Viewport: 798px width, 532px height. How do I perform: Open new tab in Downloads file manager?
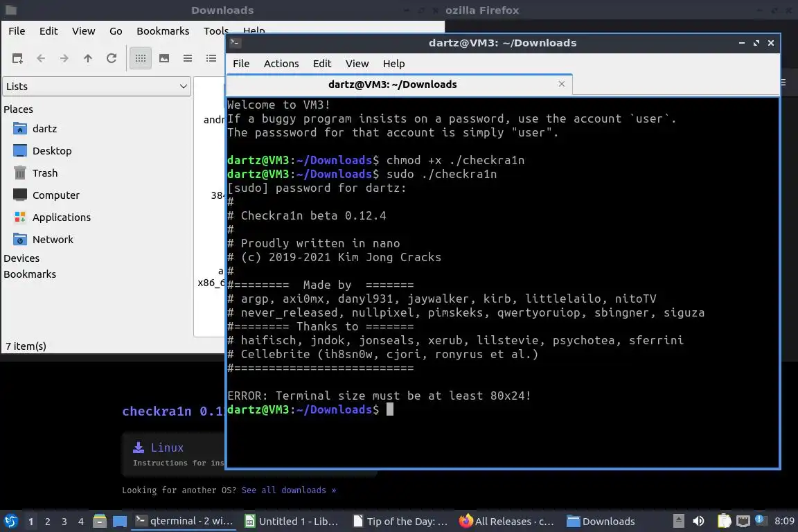coord(17,59)
